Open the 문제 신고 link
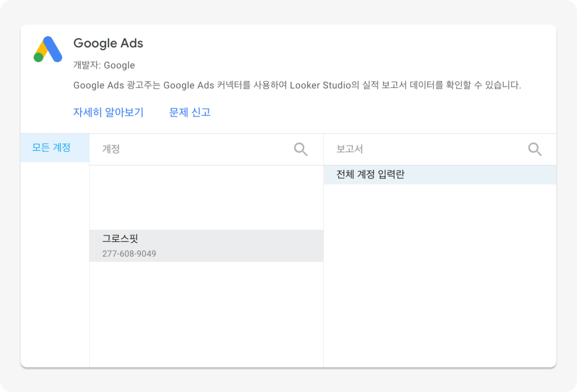Image resolution: width=577 pixels, height=392 pixels. 190,112
